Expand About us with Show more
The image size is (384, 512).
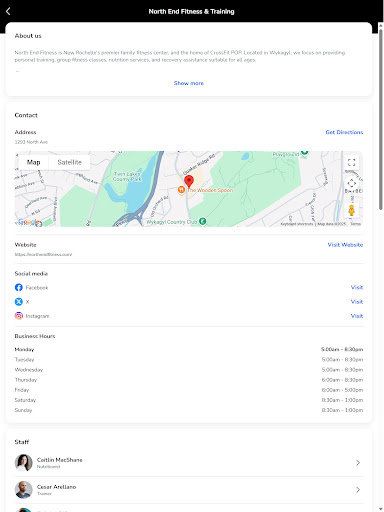click(x=189, y=83)
